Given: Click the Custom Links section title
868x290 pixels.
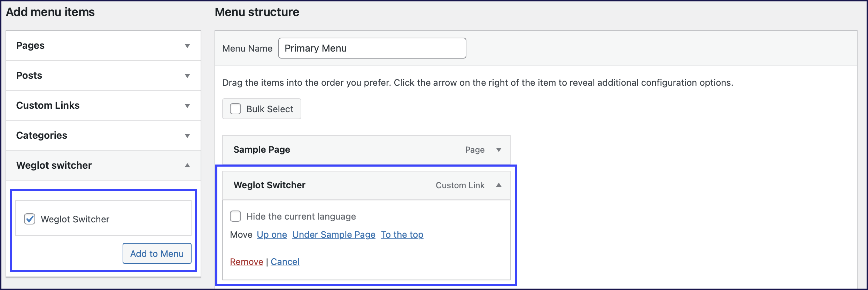Looking at the screenshot, I should (x=48, y=105).
